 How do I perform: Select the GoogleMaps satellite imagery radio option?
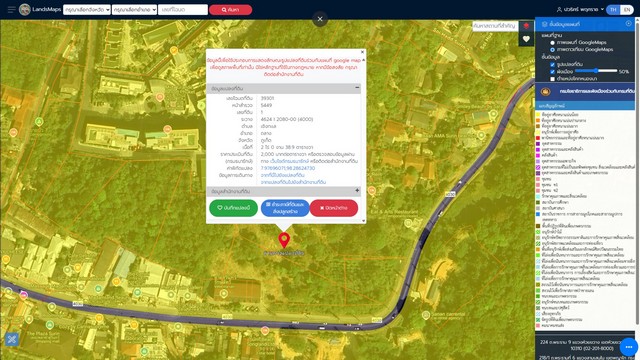point(552,49)
